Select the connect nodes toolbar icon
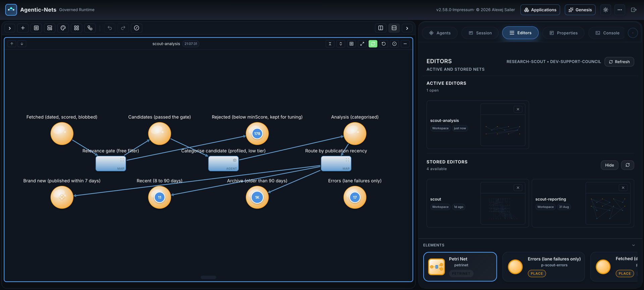The width and height of the screenshot is (644, 290). [x=90, y=28]
